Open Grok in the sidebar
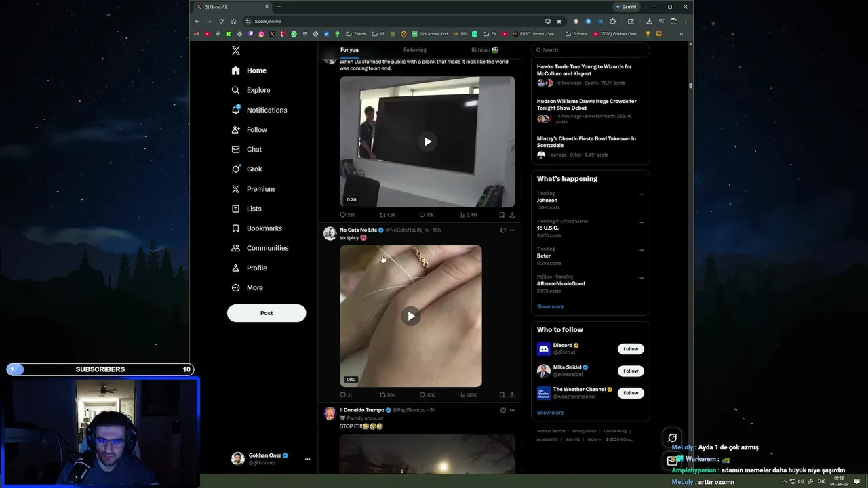This screenshot has height=488, width=868. click(247, 169)
